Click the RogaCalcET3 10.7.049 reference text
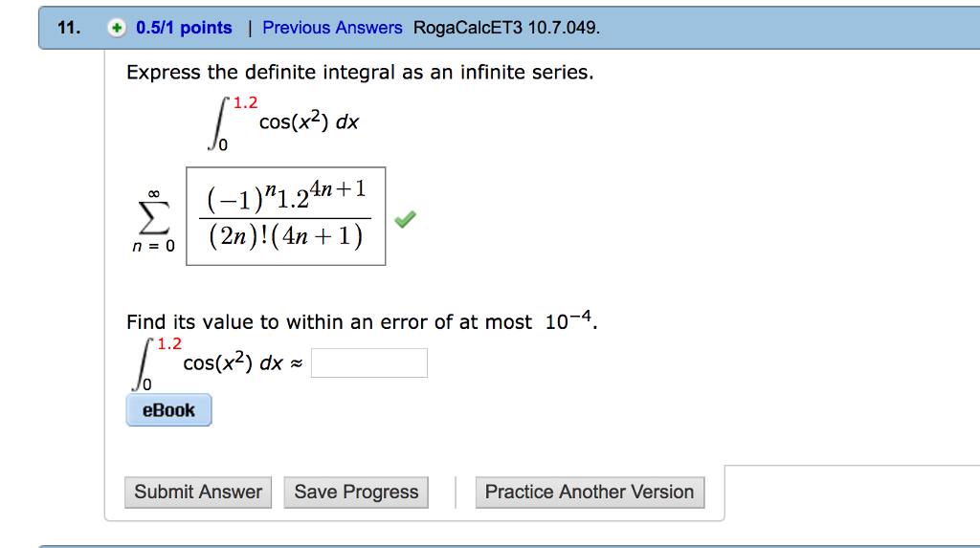 coord(507,28)
